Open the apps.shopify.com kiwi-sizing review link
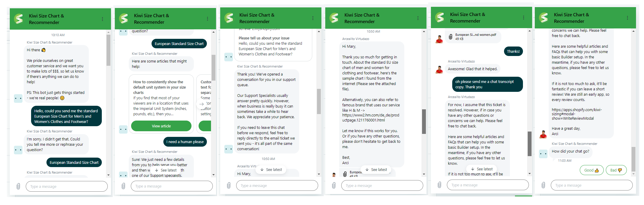 (577, 114)
